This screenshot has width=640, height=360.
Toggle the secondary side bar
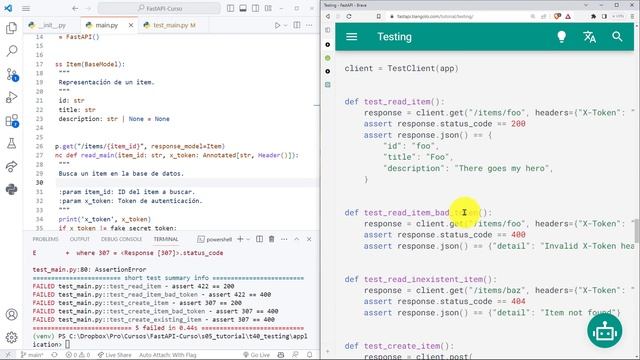tap(256, 8)
